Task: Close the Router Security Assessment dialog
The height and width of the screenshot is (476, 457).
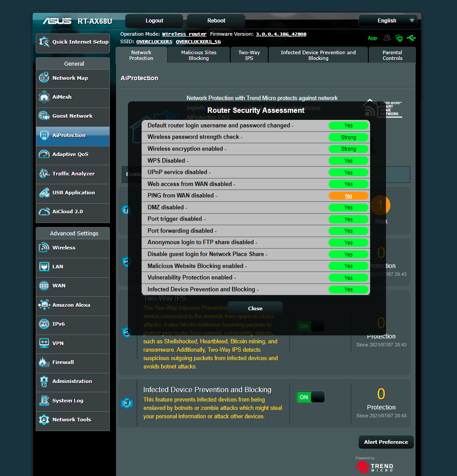Action: pos(255,309)
